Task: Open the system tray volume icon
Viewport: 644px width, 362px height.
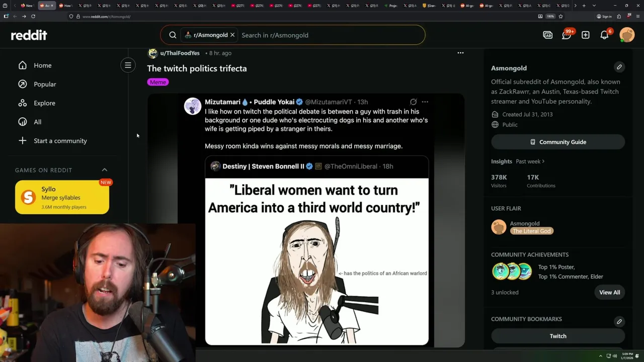Action: coord(615,356)
